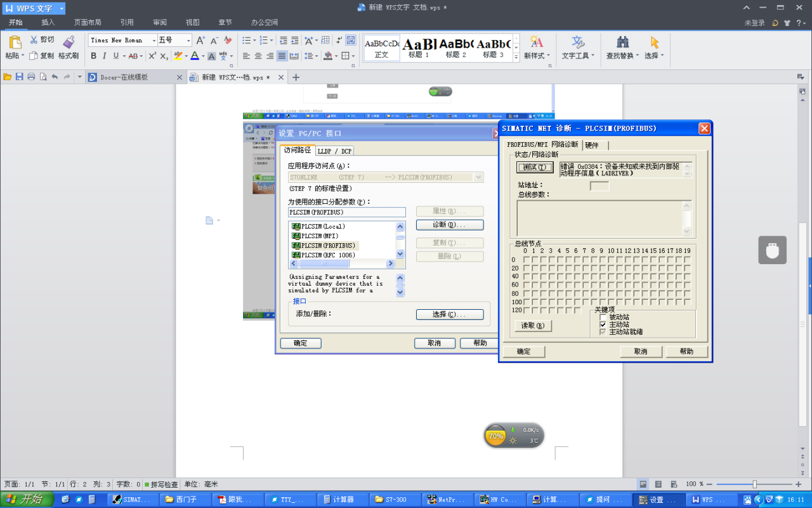Click 诊断(D)... button

pos(450,225)
